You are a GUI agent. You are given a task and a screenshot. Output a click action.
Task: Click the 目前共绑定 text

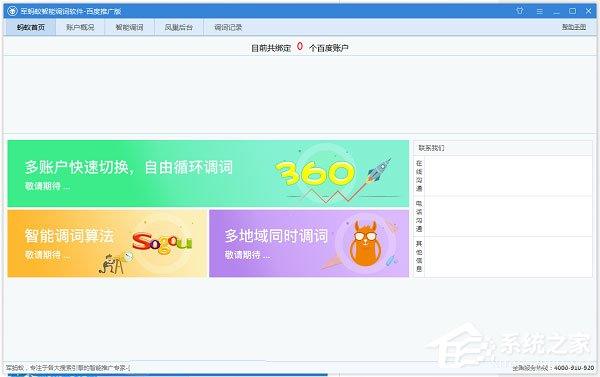click(271, 48)
